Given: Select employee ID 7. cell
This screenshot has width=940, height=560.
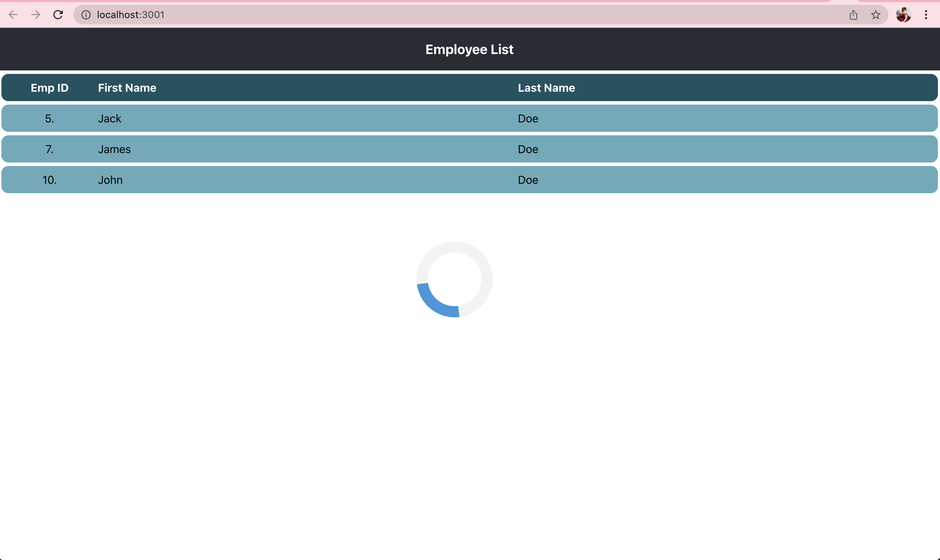Looking at the screenshot, I should tap(50, 149).
